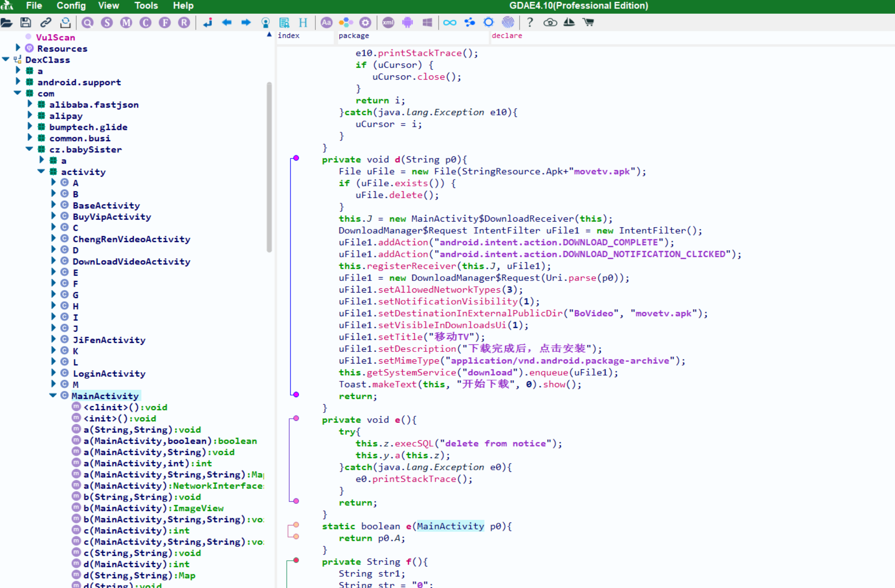
Task: Select the LoginActivity class in tree
Action: point(109,373)
